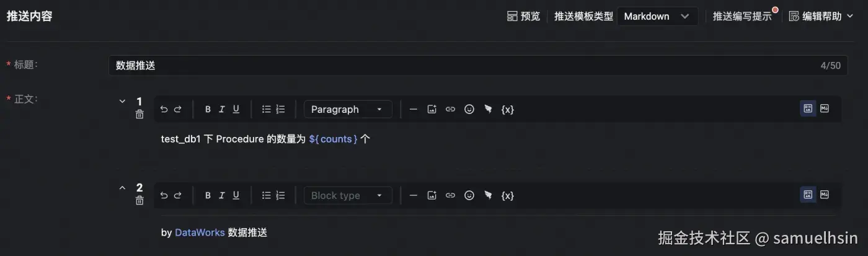Open the DataWorks link in block 2
Image resolution: width=868 pixels, height=256 pixels.
click(x=200, y=233)
